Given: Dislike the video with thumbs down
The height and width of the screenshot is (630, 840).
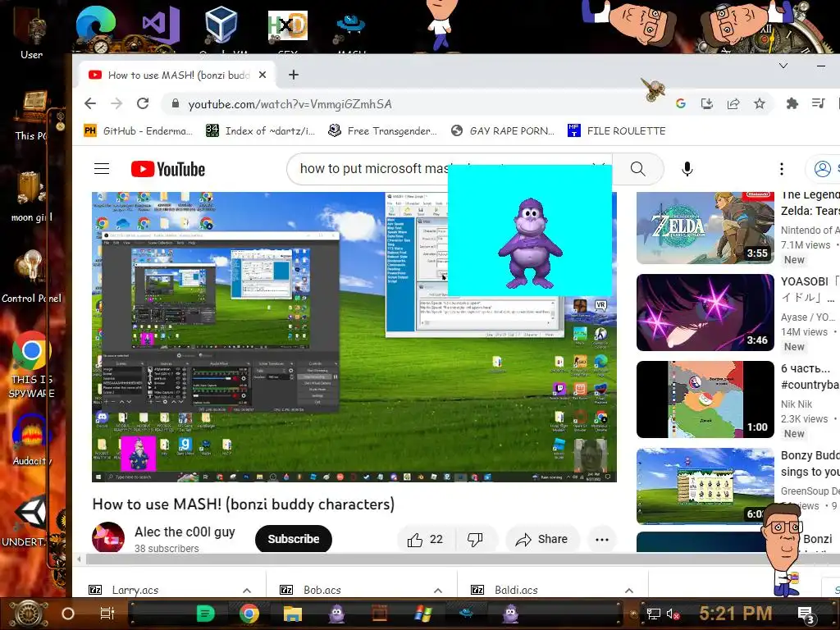Looking at the screenshot, I should 475,540.
